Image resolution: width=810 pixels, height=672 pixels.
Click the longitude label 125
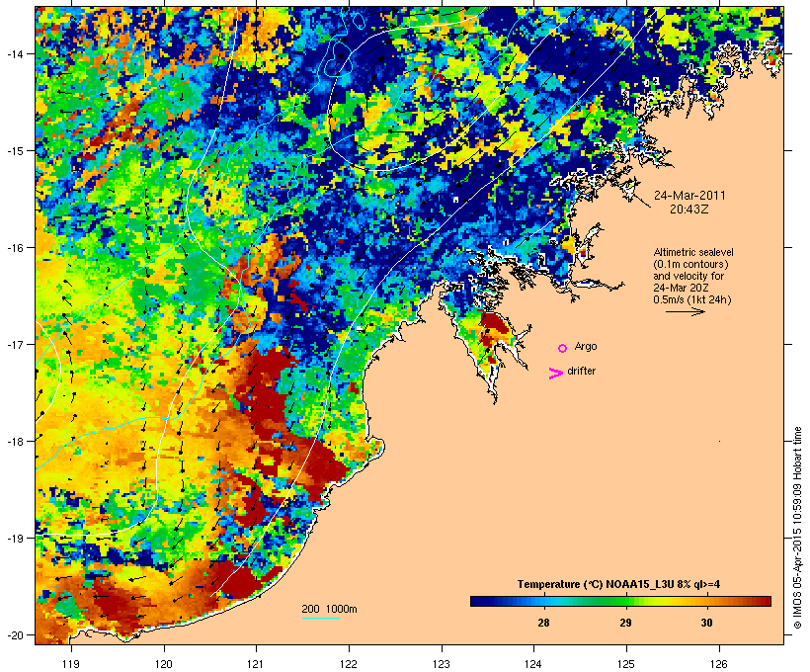(x=626, y=664)
